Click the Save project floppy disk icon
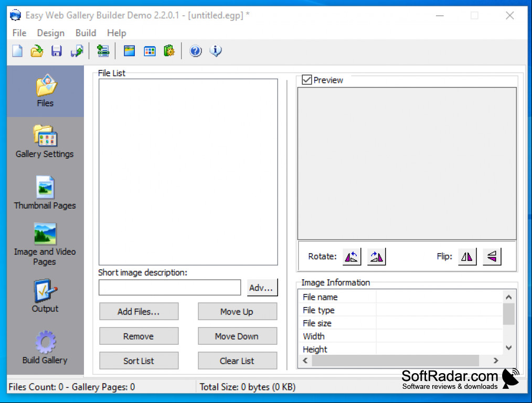 [56, 51]
